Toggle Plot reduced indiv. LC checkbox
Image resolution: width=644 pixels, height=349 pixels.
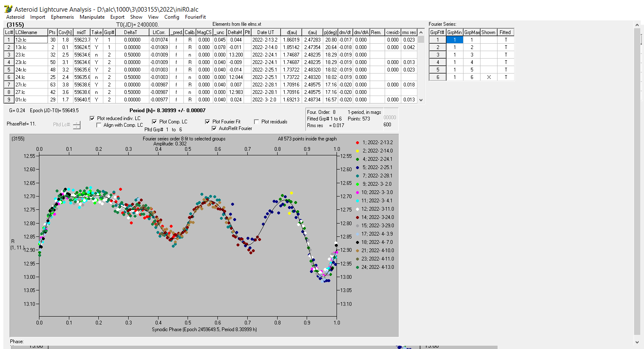click(92, 118)
